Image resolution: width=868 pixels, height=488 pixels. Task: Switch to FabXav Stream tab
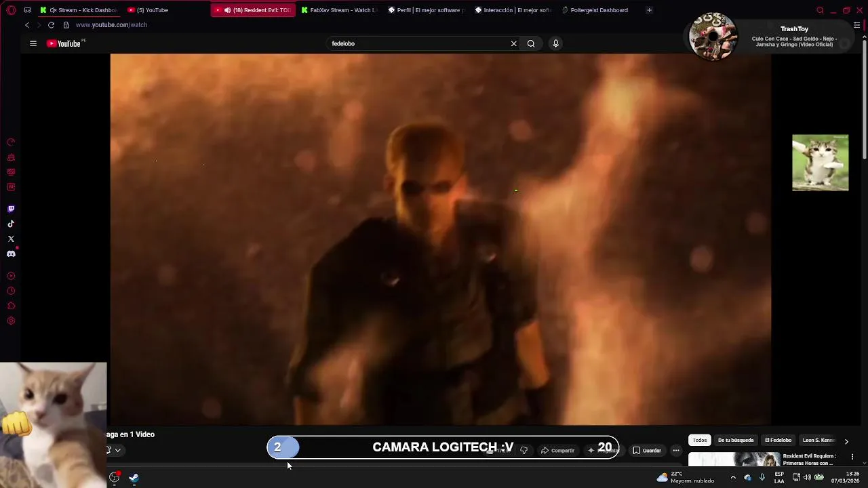tap(340, 10)
